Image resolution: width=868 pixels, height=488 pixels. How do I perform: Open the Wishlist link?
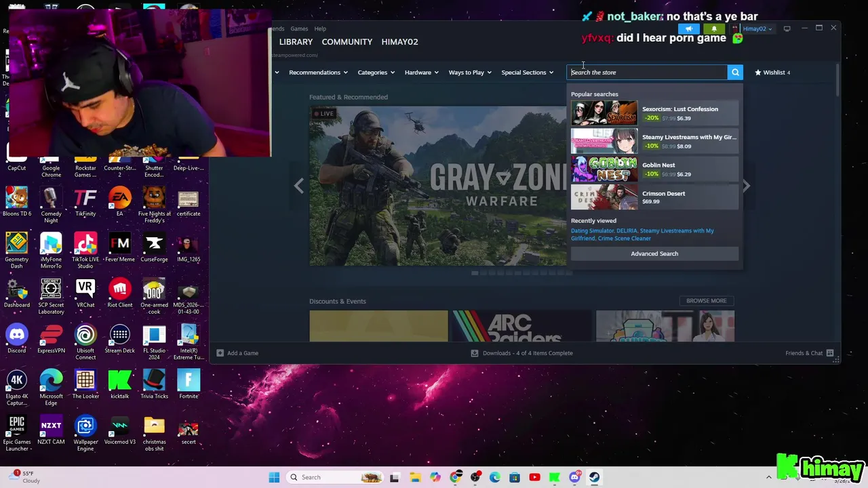pos(772,73)
